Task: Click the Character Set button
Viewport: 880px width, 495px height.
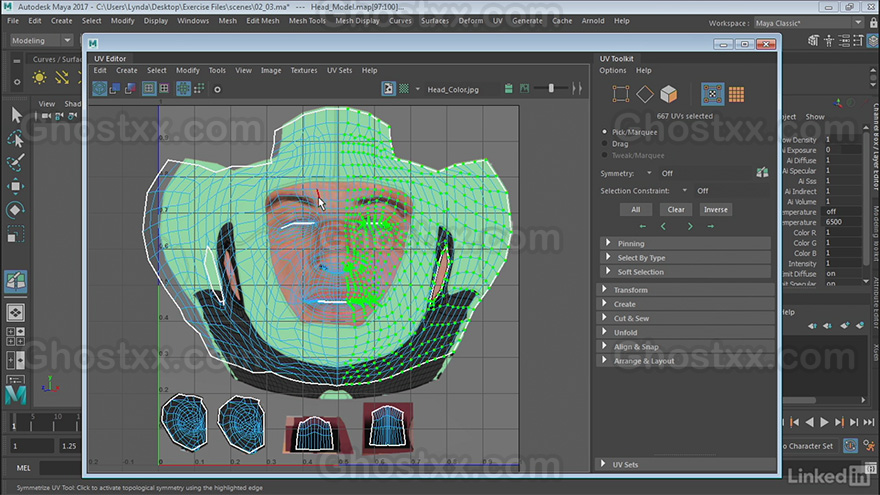Action: tap(810, 446)
